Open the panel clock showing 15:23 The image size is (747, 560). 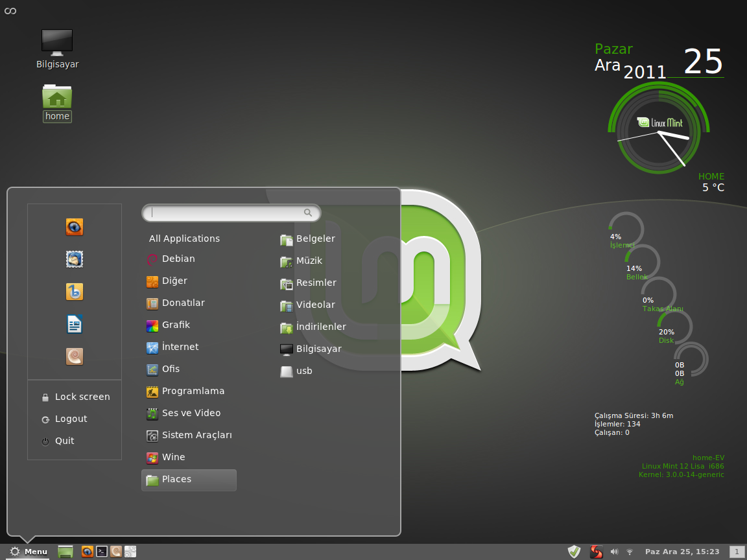(682, 552)
